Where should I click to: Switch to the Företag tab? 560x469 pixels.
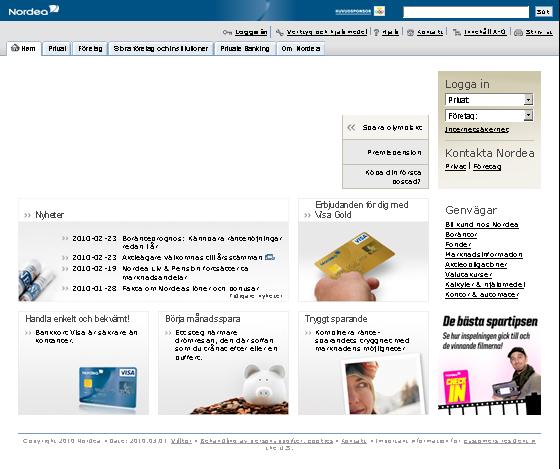(90, 49)
